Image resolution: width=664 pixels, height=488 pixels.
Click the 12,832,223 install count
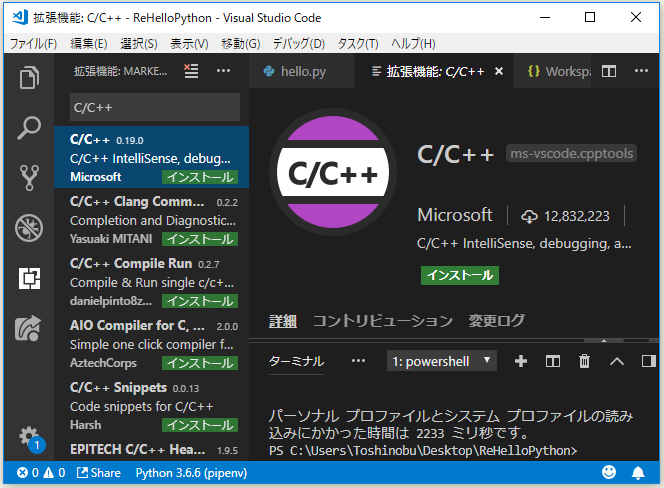[565, 216]
